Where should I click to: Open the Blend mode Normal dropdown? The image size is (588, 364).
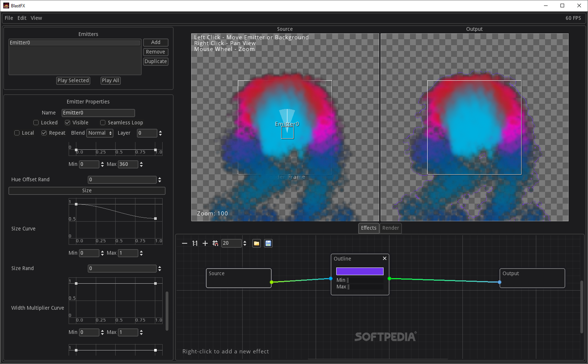pyautogui.click(x=100, y=133)
